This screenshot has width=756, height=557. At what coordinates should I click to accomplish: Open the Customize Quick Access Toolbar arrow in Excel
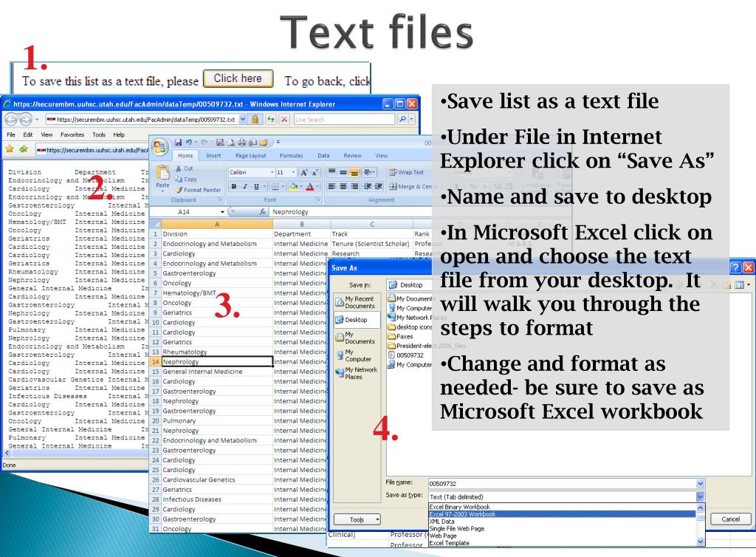point(278,143)
